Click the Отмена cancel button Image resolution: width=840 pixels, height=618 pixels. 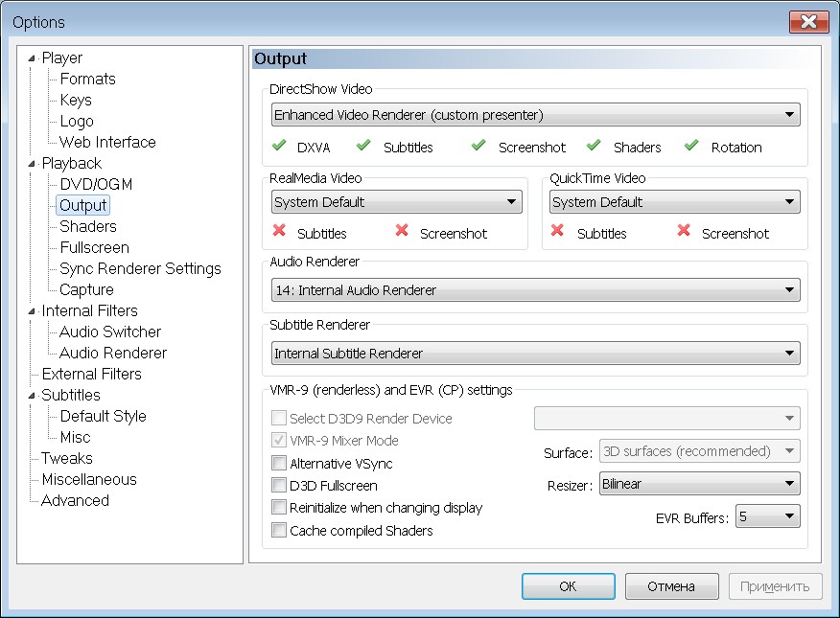(x=671, y=586)
